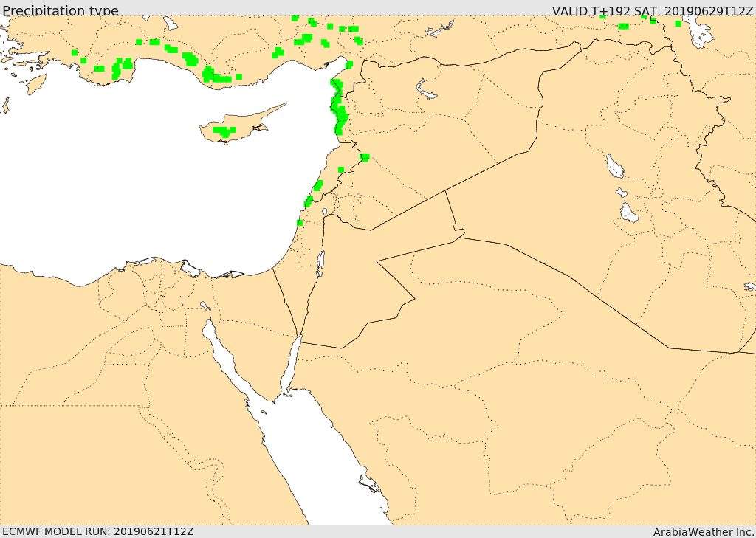Click the 'VALID T+192 SAT. 20190629T12Z' label
Viewport: 756px width, 538px height.
point(653,11)
